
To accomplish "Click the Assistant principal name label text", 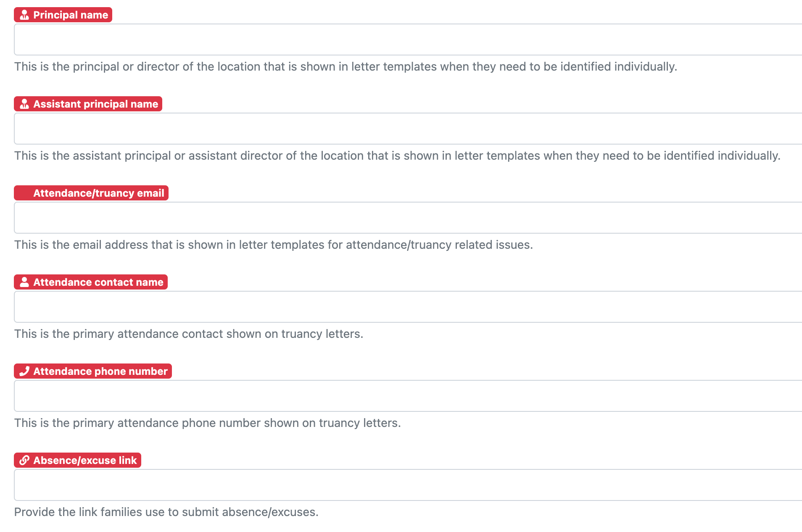I will [95, 104].
